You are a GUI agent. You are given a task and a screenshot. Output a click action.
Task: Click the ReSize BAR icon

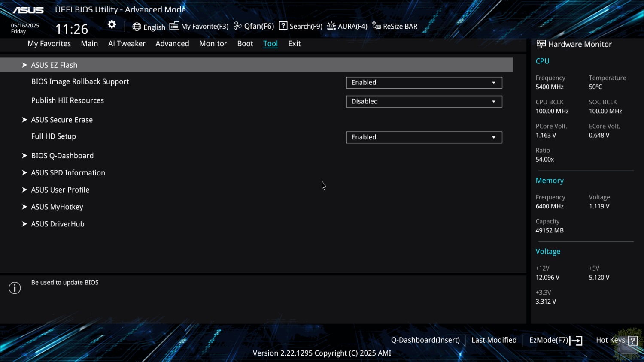(x=377, y=26)
